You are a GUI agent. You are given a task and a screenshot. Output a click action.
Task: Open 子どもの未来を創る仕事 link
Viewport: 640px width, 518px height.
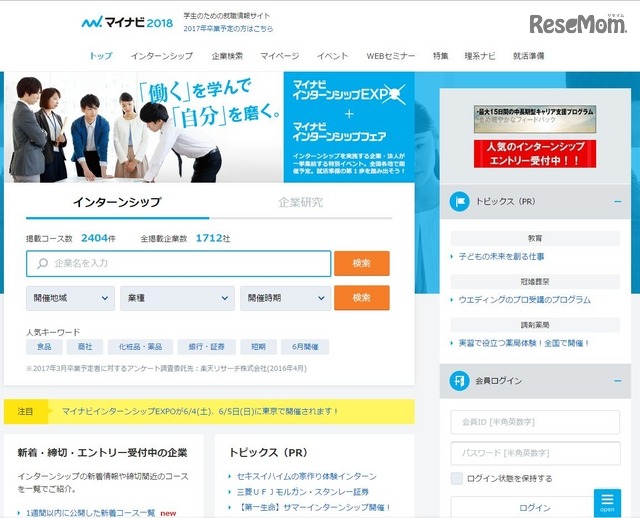tap(501, 257)
